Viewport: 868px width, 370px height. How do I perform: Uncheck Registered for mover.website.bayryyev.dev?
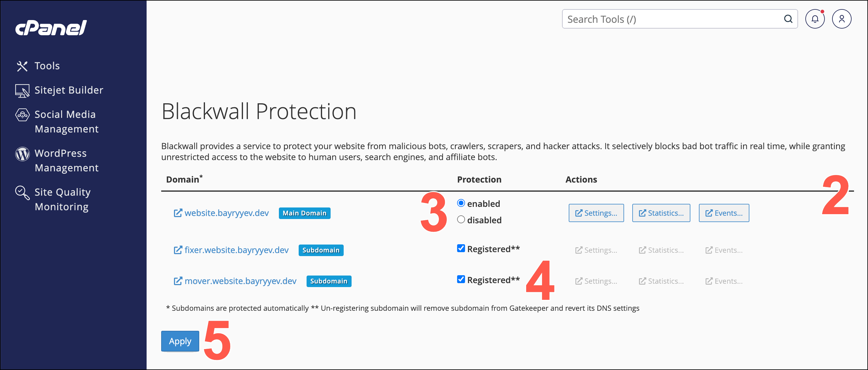click(461, 279)
